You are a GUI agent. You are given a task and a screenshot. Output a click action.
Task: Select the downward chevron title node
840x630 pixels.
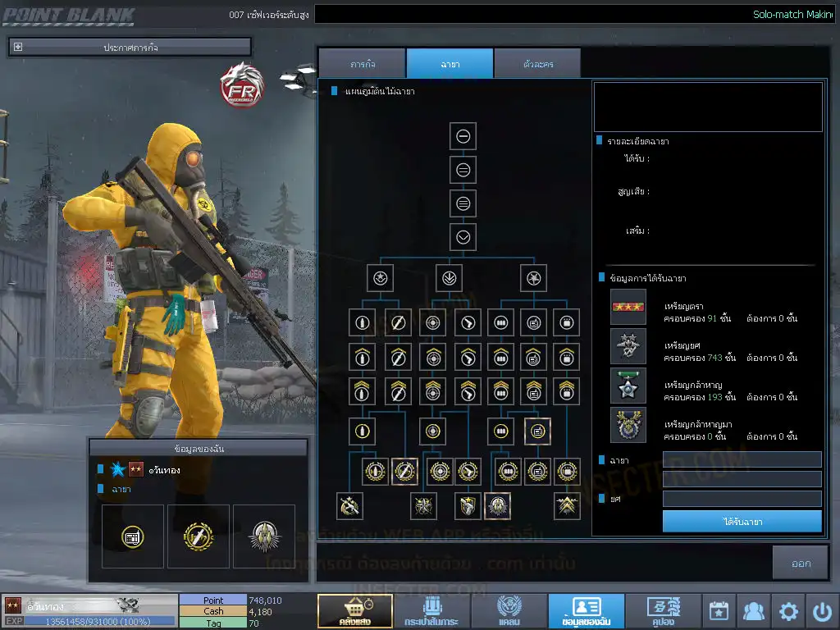click(x=463, y=237)
